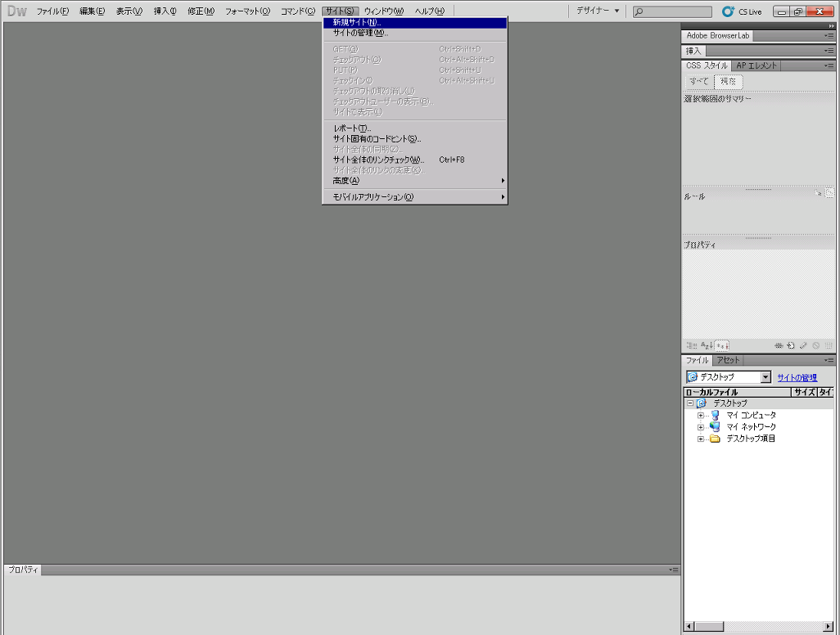Open CSS スタイル panel options menu icon

[829, 65]
